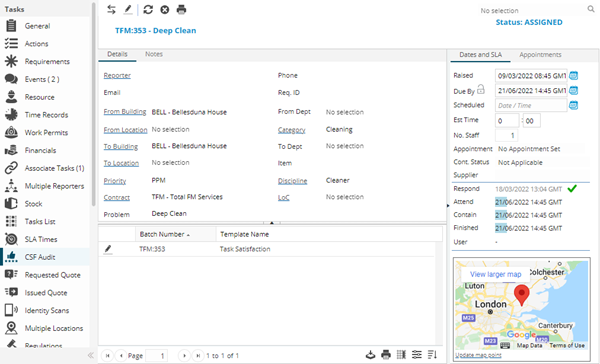Click the pencil edit icon in top toolbar
The image size is (600, 364).
click(x=128, y=10)
